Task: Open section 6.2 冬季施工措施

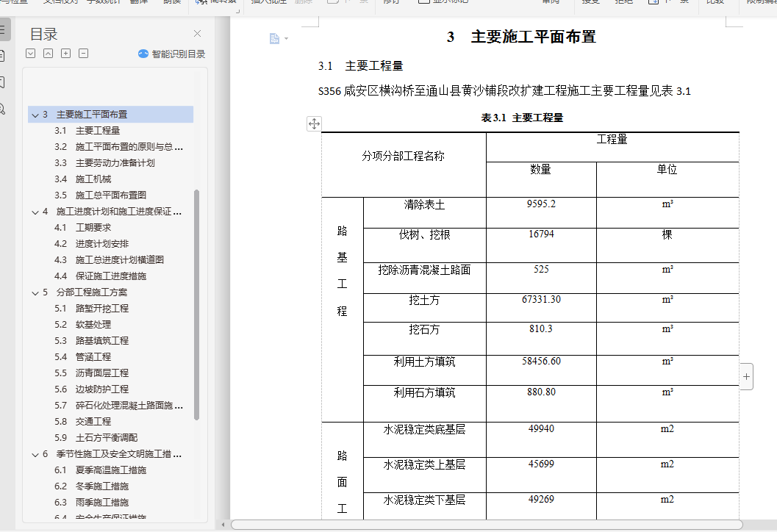Action: click(92, 486)
